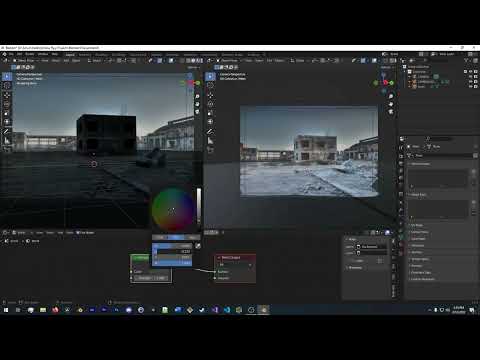Toggle camera view icon in left viewport

tap(197, 112)
